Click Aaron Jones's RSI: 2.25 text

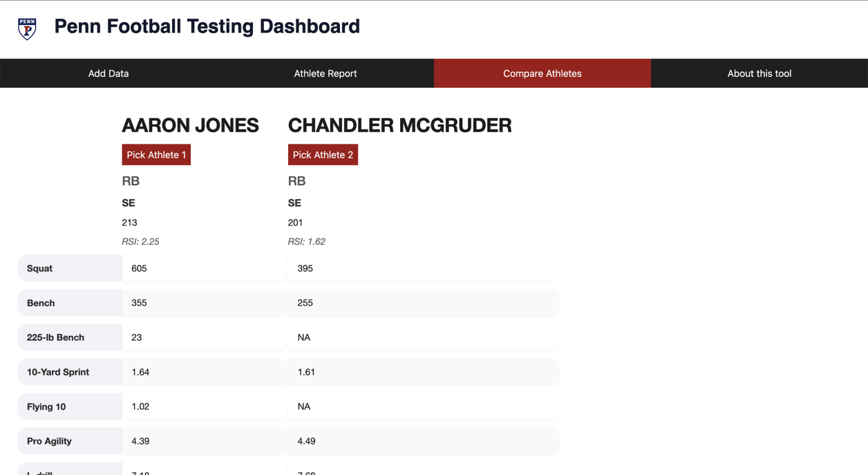[141, 241]
